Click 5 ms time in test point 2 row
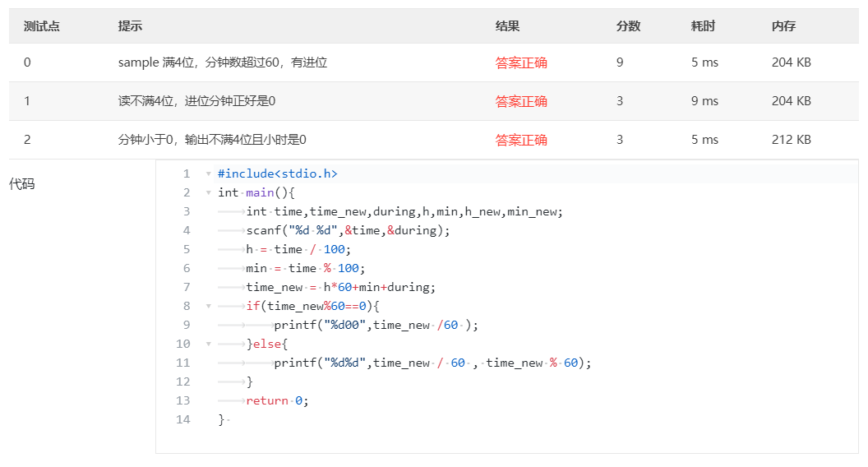Screen dimensions: 868x467 [x=704, y=140]
